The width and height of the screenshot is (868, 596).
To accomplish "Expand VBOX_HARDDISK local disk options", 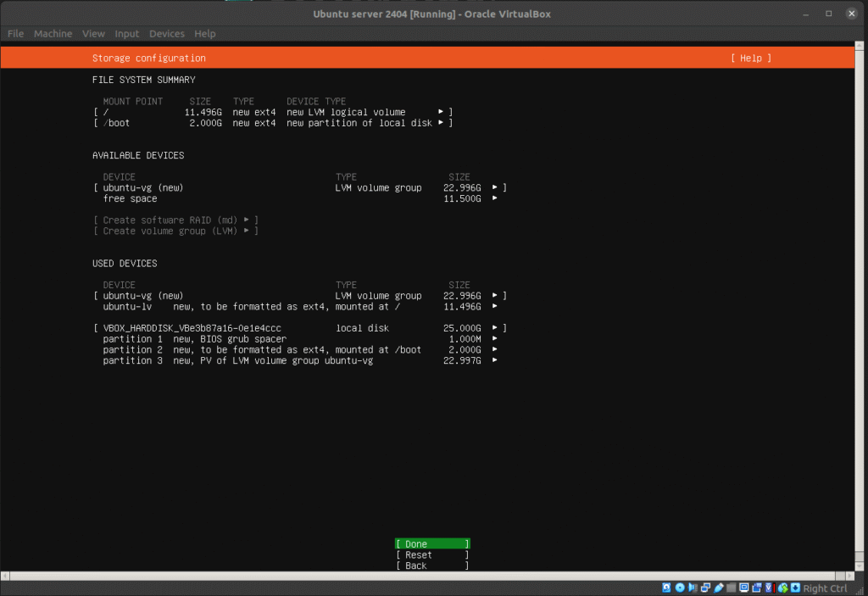I will pos(494,328).
